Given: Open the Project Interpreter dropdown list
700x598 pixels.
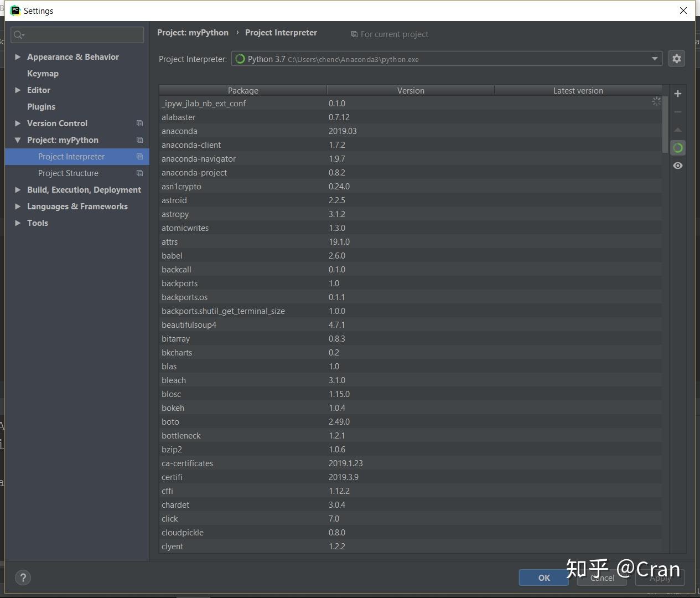Looking at the screenshot, I should [x=654, y=58].
